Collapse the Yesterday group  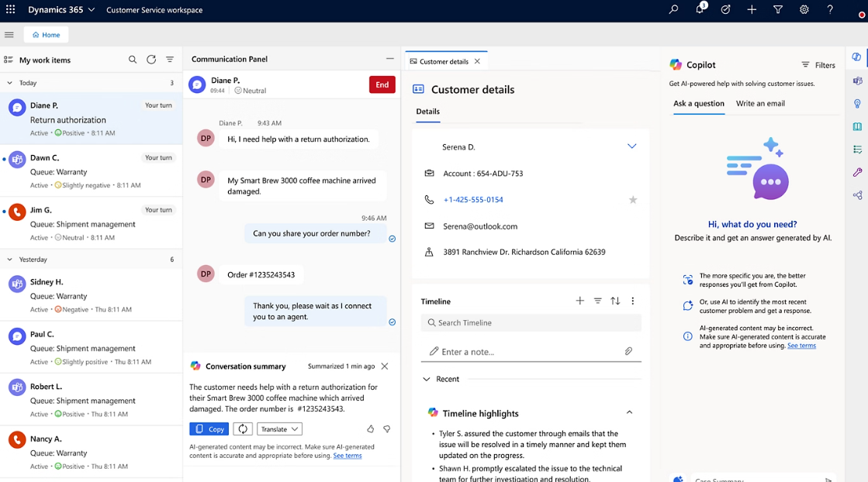coord(9,260)
